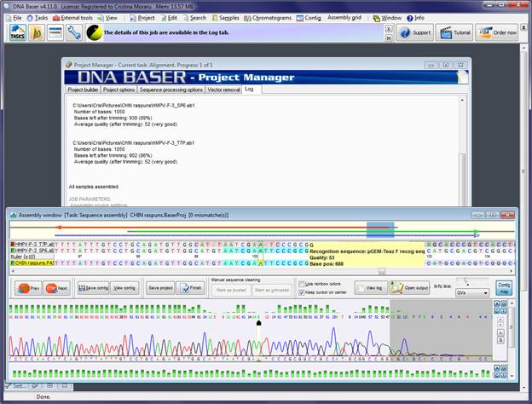
Task: Open the Samples menu
Action: tap(226, 18)
